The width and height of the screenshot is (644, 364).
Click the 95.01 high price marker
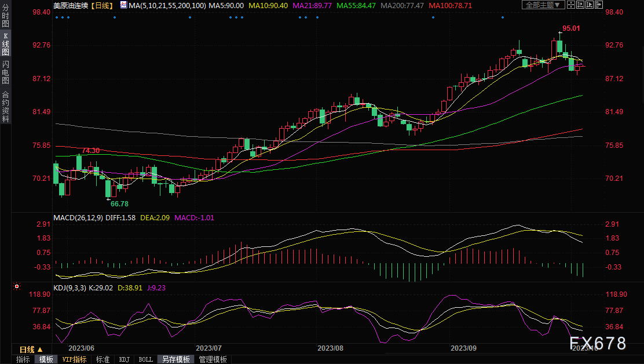(x=571, y=28)
